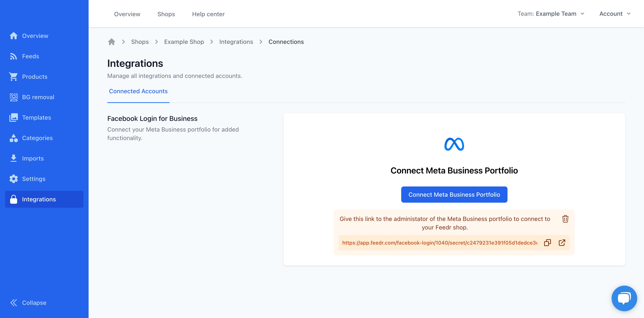Click the Feeds RSS icon in sidebar
Image resolution: width=644 pixels, height=318 pixels.
13,56
